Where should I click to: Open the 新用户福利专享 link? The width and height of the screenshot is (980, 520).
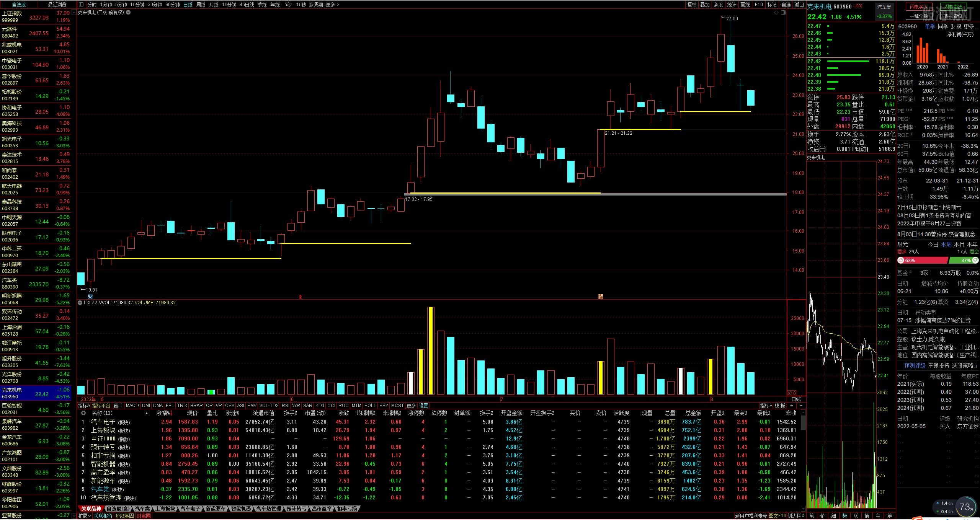[751, 516]
